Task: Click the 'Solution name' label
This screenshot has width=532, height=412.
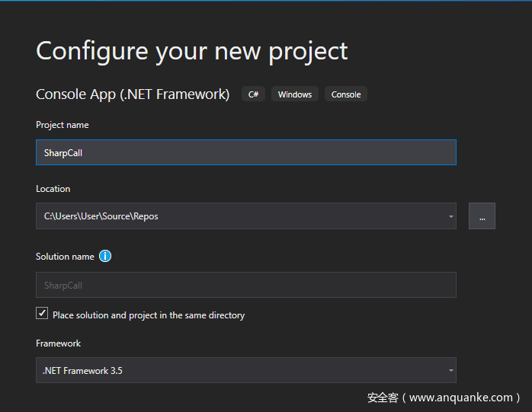Action: pos(65,257)
